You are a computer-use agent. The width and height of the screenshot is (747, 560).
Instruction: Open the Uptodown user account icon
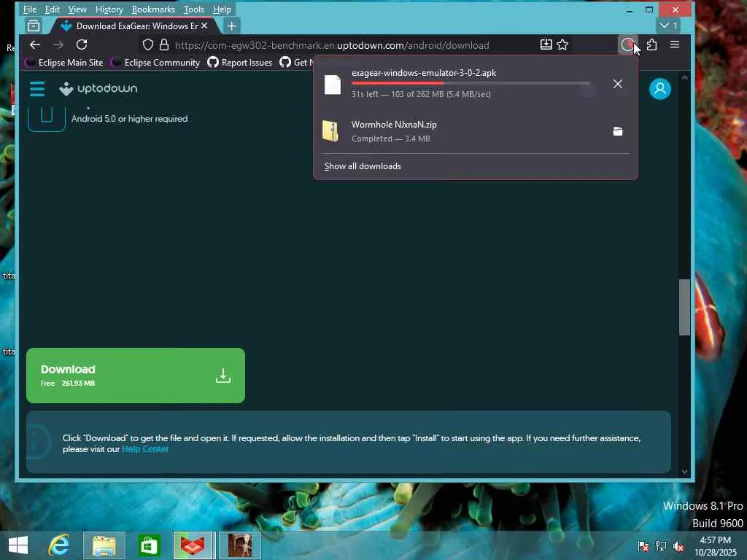click(659, 88)
